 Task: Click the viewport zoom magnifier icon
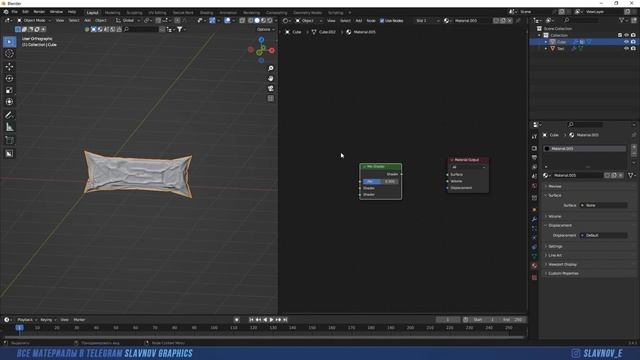coord(271,68)
